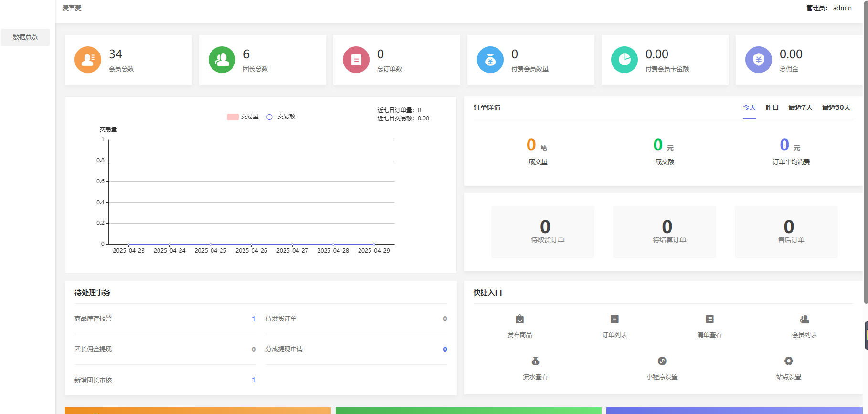Viewport: 868px width, 414px height.
Task: Open the 流水查看 money bag shortcut
Action: pos(535,361)
